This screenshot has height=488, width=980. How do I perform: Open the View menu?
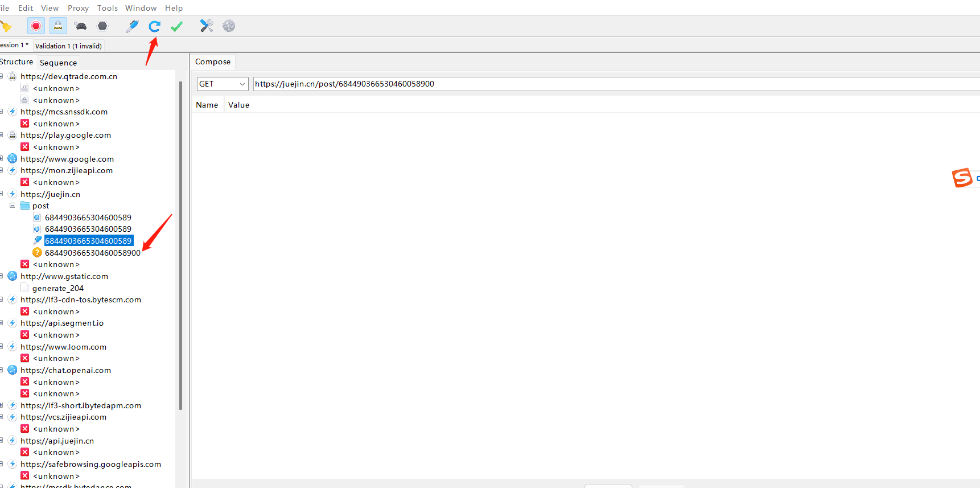pyautogui.click(x=50, y=8)
